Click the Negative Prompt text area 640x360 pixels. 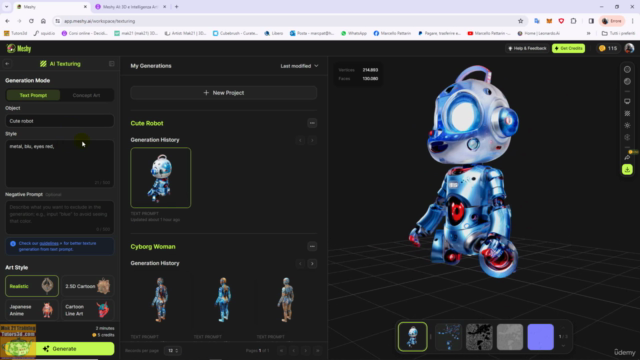click(x=60, y=218)
